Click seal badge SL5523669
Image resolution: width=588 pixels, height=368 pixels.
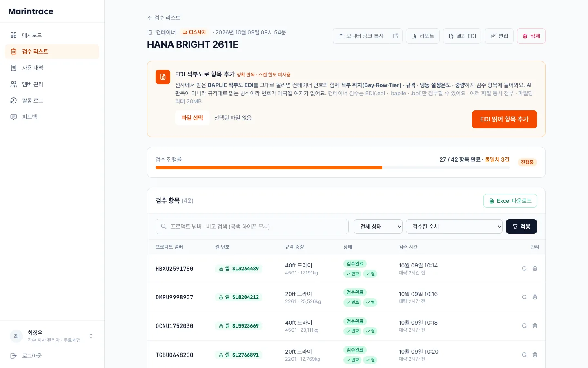[x=238, y=326]
